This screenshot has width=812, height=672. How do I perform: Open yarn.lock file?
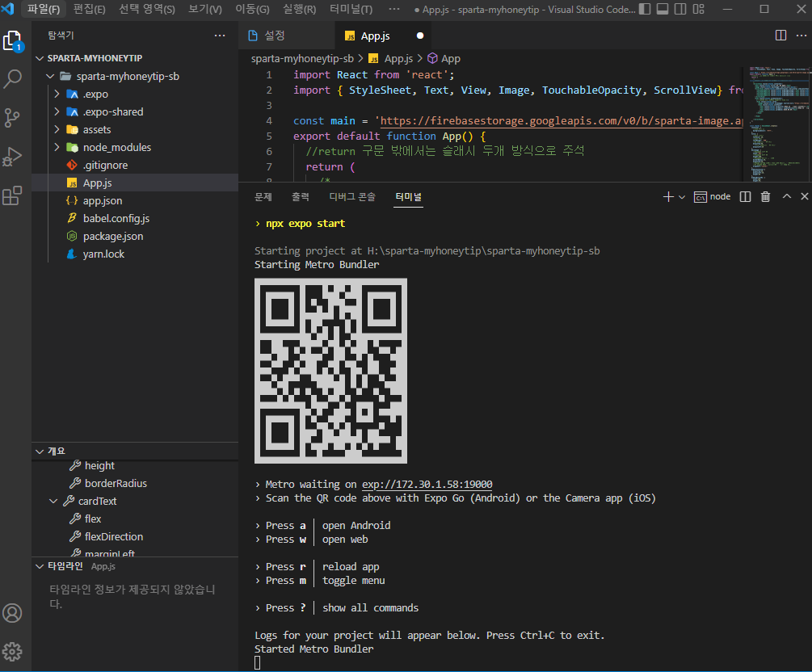tap(135, 254)
